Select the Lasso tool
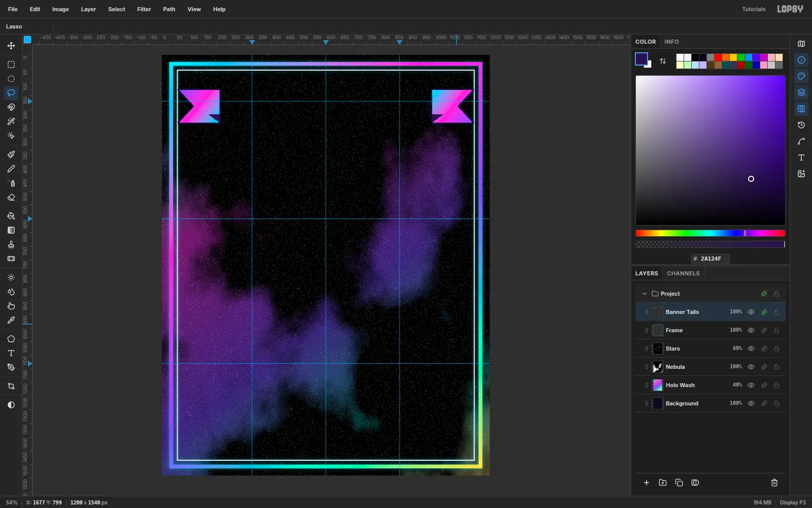This screenshot has width=812, height=508. [11, 93]
